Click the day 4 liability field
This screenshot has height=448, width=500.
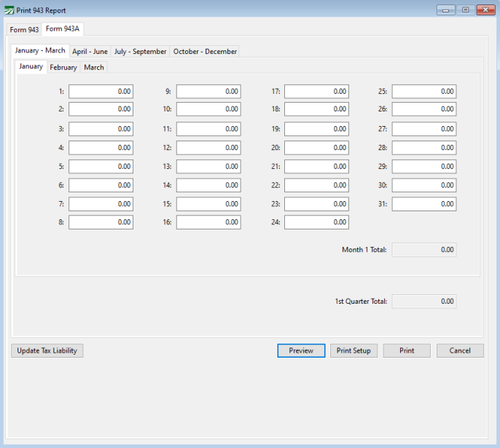101,148
